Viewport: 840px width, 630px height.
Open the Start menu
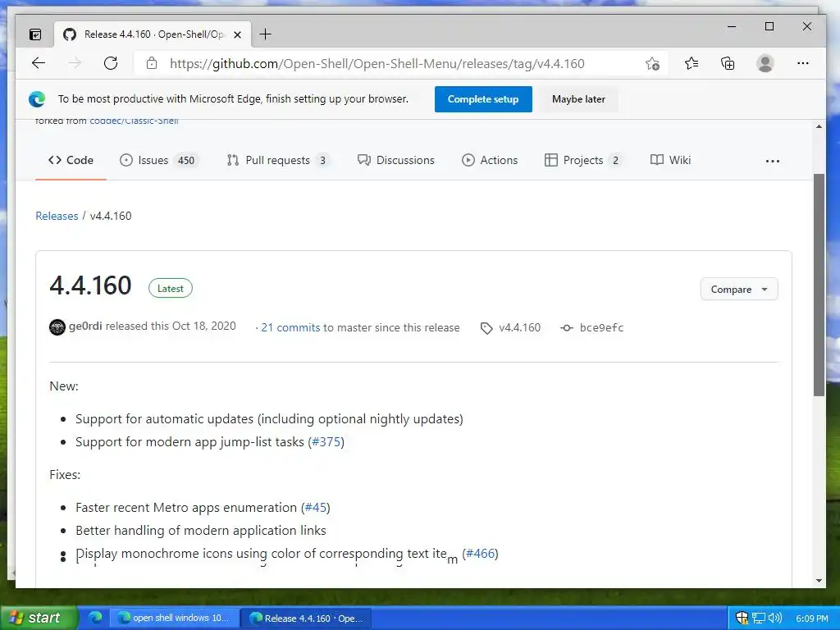pos(39,618)
